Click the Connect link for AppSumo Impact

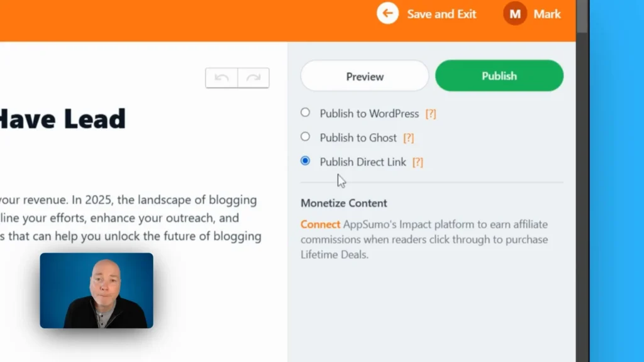pyautogui.click(x=320, y=224)
